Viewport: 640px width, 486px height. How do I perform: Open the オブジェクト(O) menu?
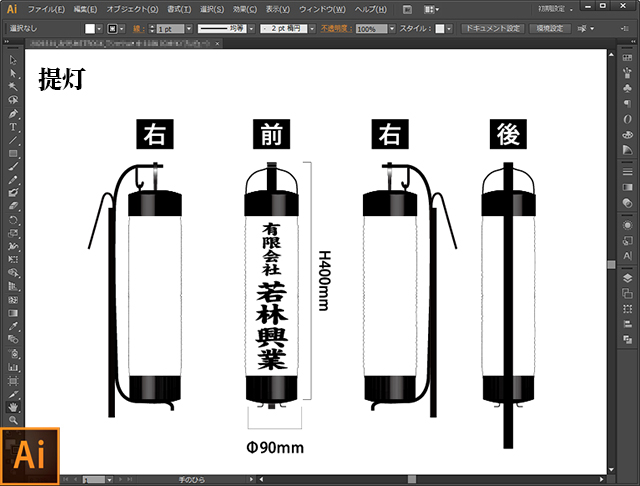[132, 9]
